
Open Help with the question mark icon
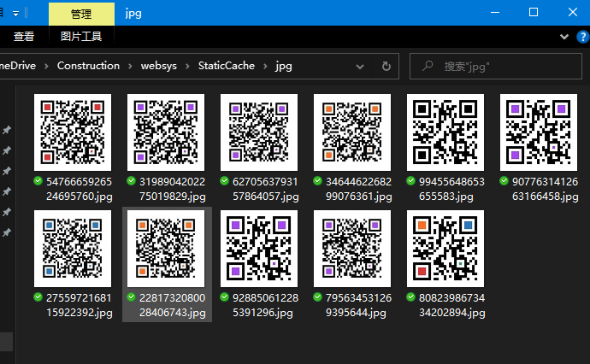pos(583,37)
